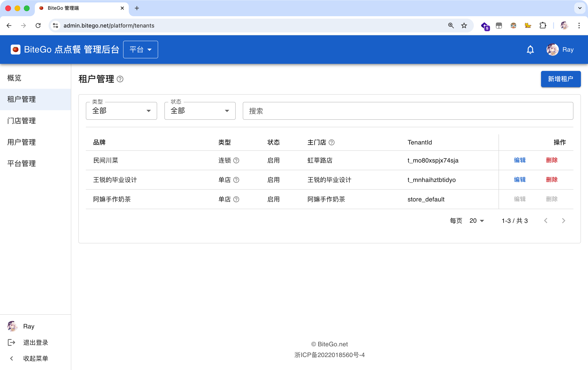The width and height of the screenshot is (588, 370).
Task: Click the sidebar Ray avatar
Action: tap(12, 326)
